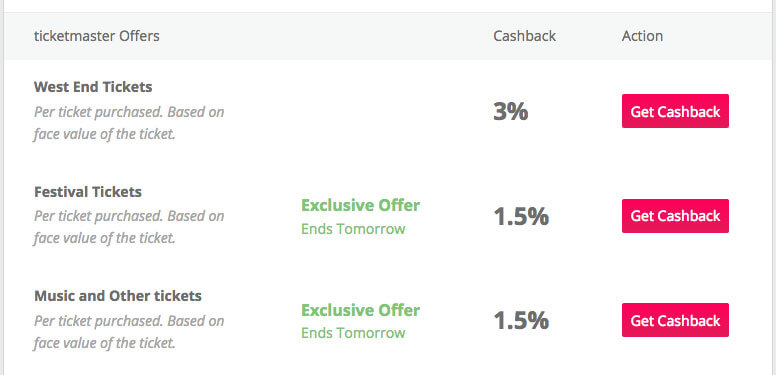Click the Cashback column header
Viewport: 776px width, 375px height.
525,36
